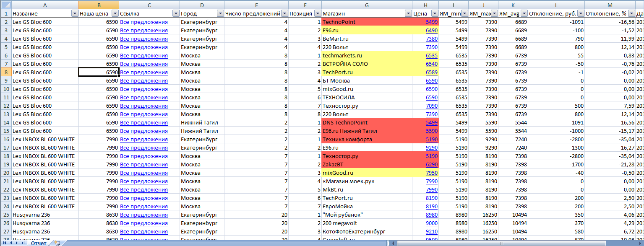
Task: Open Все предложения link in row 2
Action: tap(144, 22)
